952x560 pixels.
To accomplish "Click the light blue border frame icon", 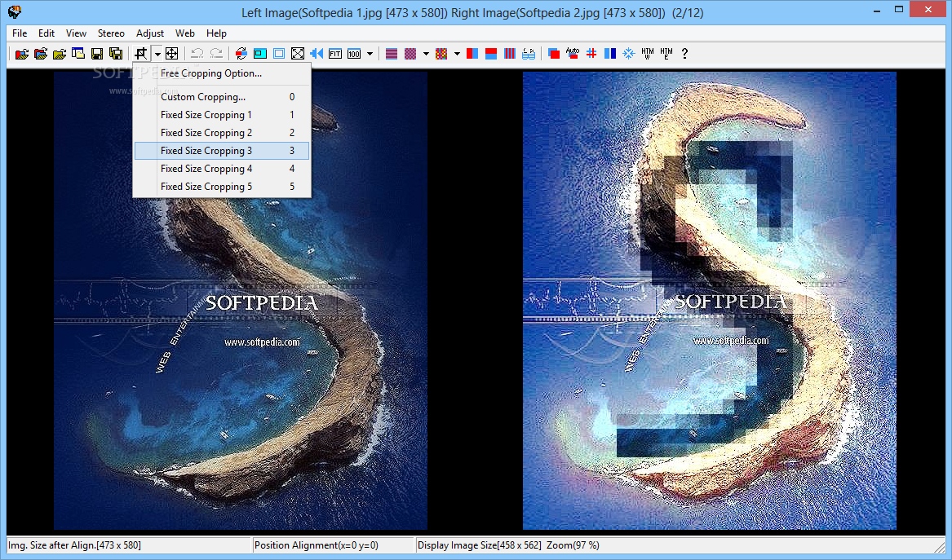I will [279, 53].
